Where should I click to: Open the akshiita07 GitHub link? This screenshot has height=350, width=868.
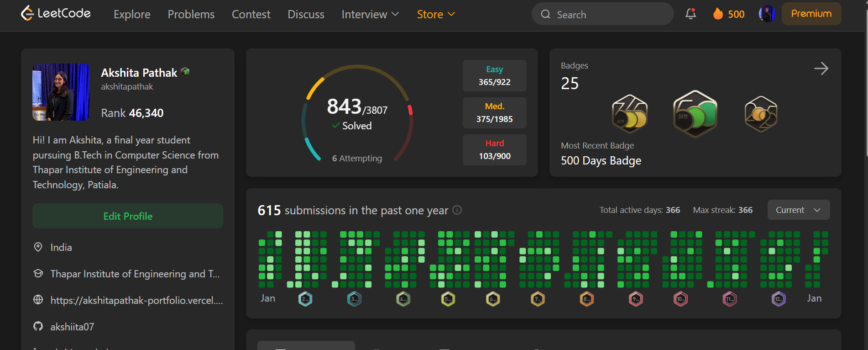(72, 327)
